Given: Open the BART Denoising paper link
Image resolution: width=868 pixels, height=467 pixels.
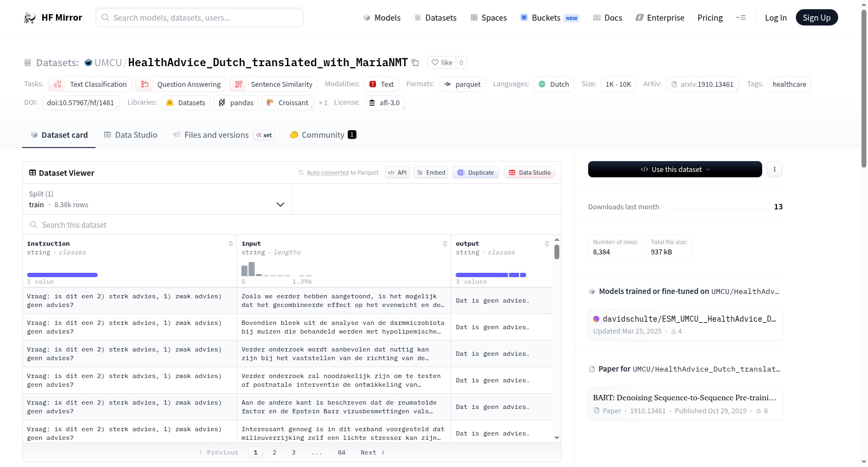Looking at the screenshot, I should 685,404.
